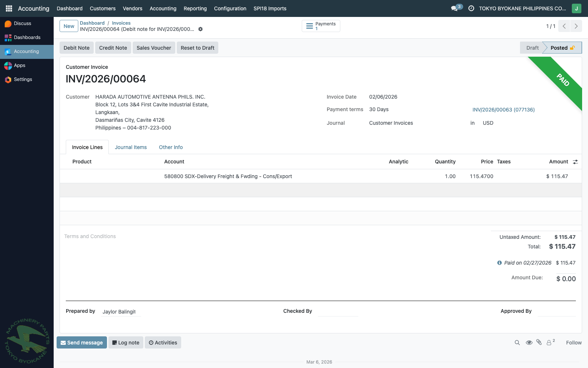This screenshot has width=588, height=368.
Task: Open linked invoice INV/2026/00063 (077136)
Action: tap(503, 110)
